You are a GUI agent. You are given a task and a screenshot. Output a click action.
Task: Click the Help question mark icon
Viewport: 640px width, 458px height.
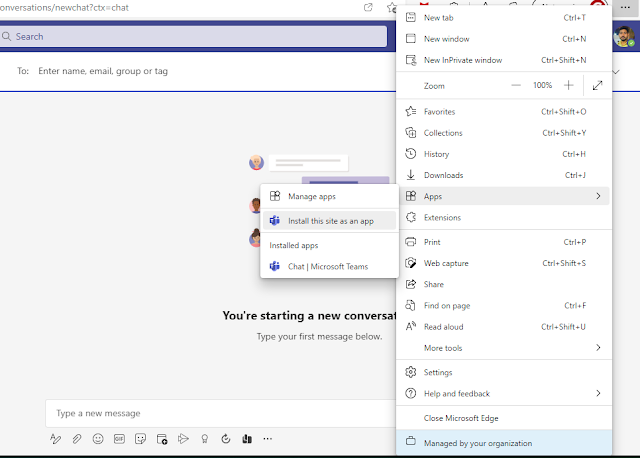pos(411,394)
